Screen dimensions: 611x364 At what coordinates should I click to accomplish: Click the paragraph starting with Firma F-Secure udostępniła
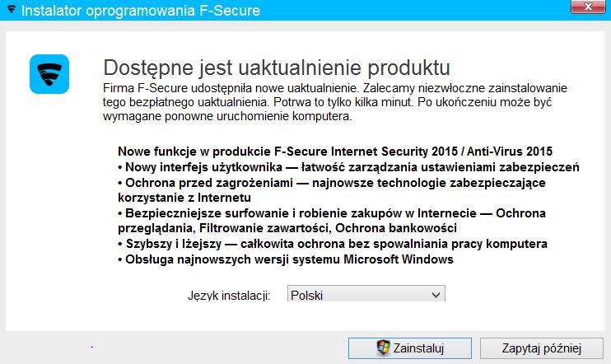point(335,102)
